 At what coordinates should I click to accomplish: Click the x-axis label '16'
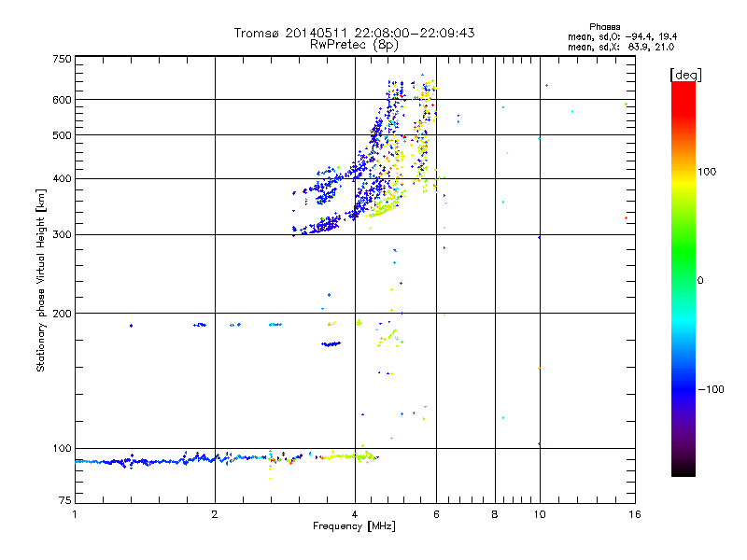(635, 514)
